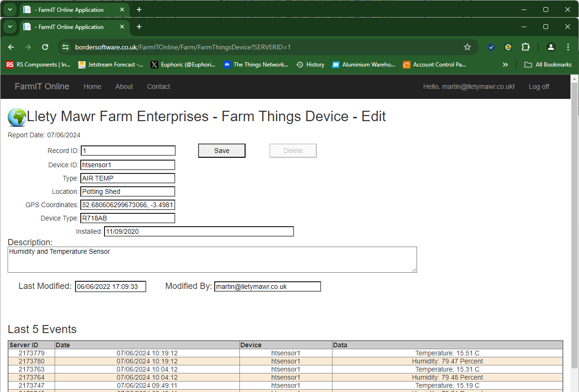Click the Location field Potting Shed
579x392 pixels.
coord(128,191)
